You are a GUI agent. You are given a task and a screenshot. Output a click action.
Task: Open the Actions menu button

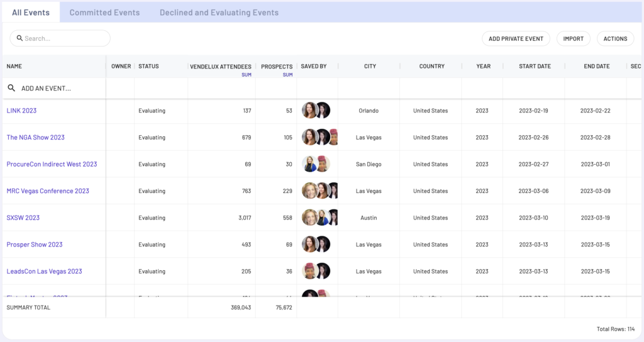click(615, 38)
